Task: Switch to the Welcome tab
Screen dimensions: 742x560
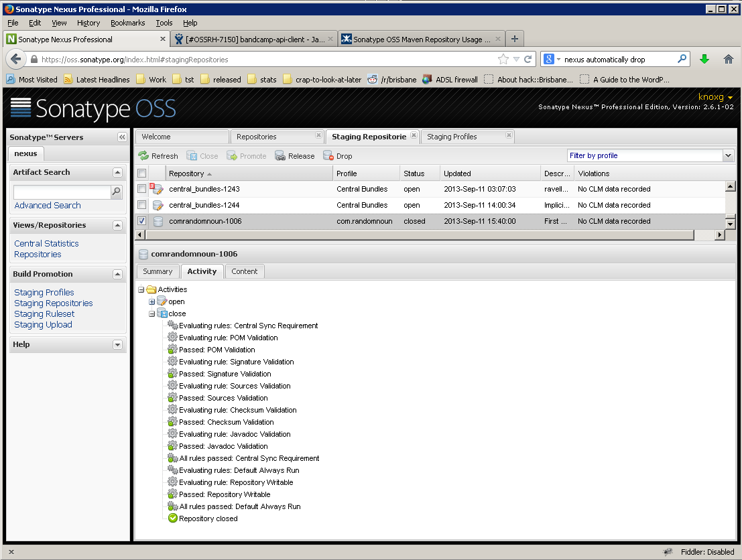Action: tap(182, 137)
